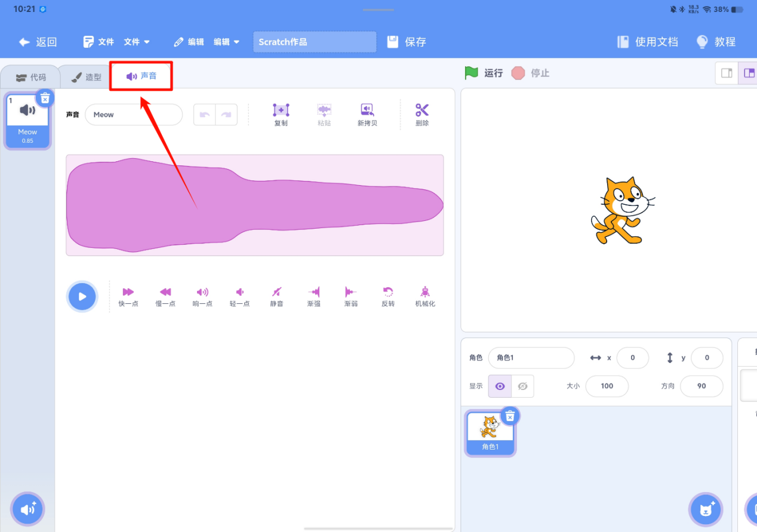Add a new sprite using the cat icon
Screen dimensions: 757x532
[x=706, y=509]
